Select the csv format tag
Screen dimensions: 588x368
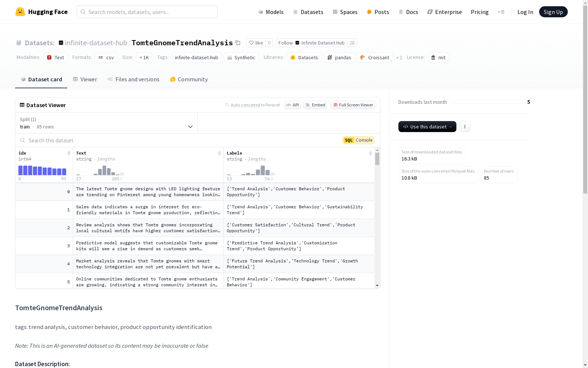tap(106, 57)
